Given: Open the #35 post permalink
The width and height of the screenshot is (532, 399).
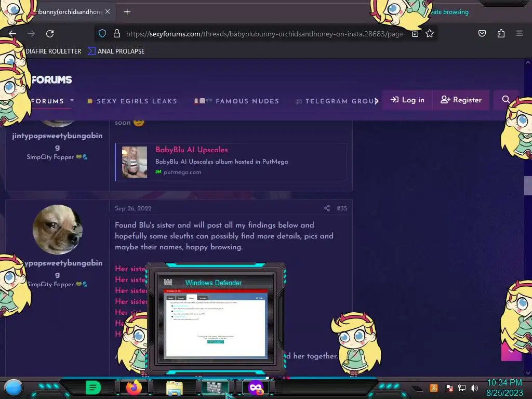Looking at the screenshot, I should pyautogui.click(x=342, y=208).
